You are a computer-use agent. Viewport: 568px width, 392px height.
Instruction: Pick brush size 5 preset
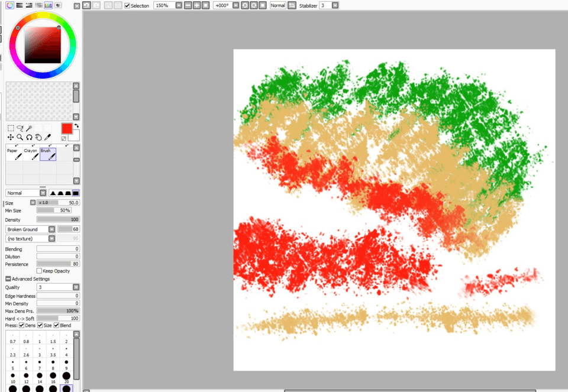[12, 364]
